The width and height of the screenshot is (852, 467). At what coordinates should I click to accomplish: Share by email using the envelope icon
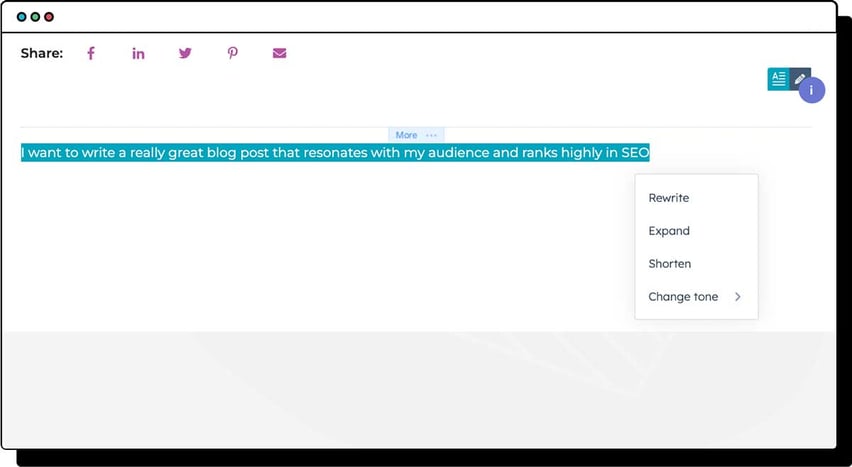279,53
